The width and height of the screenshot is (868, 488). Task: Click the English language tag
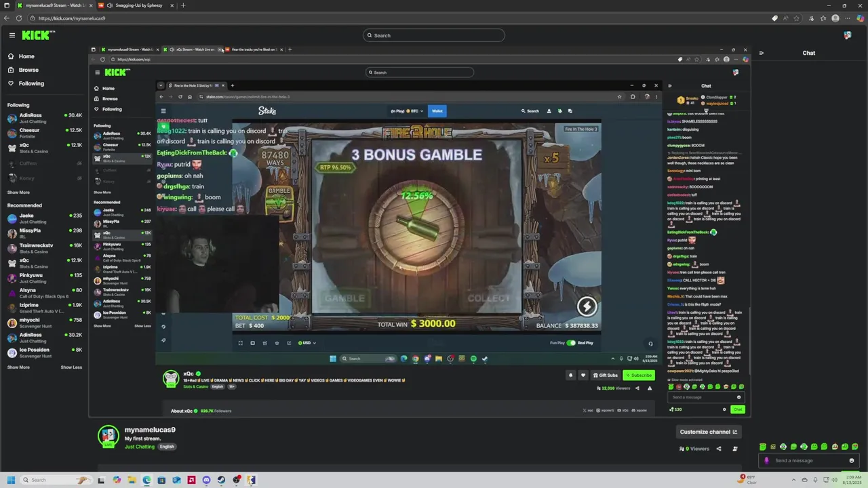167,447
